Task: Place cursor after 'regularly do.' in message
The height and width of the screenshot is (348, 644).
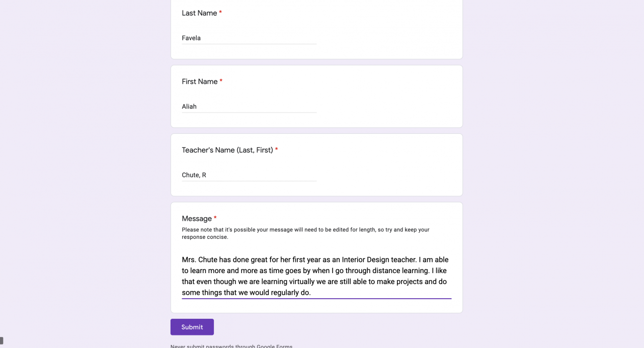Action: click(311, 293)
